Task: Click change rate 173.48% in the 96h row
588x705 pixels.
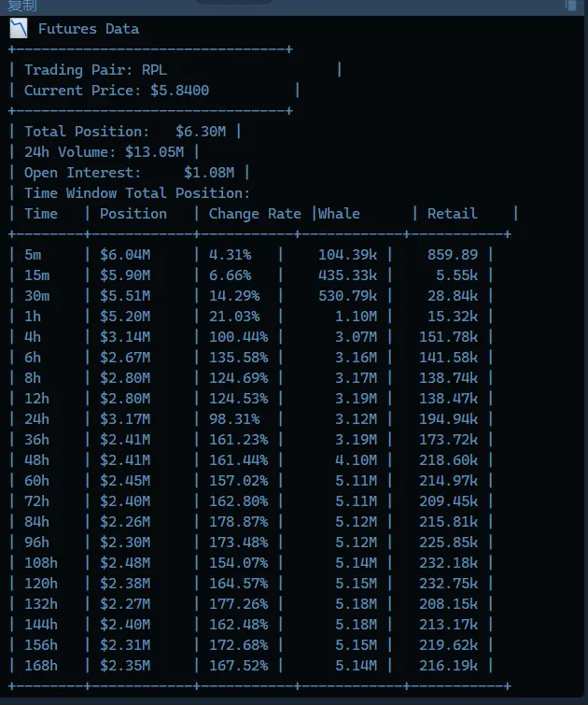Action: [x=238, y=543]
